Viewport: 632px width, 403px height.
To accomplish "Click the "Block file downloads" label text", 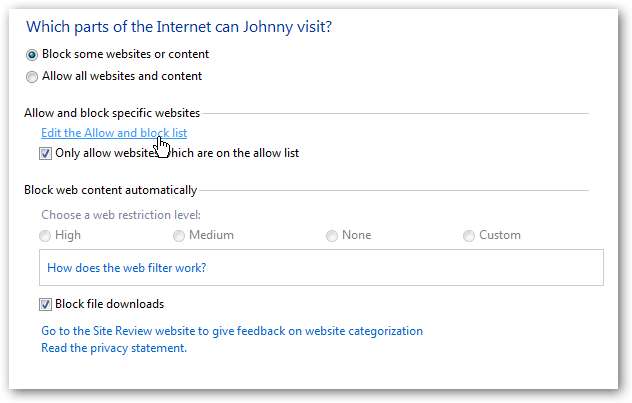I will pos(110,304).
